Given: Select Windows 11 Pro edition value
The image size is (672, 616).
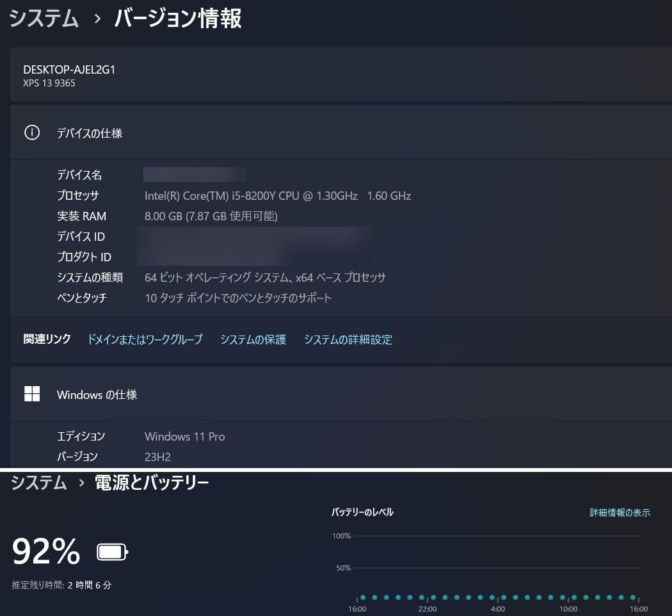Looking at the screenshot, I should [x=185, y=437].
